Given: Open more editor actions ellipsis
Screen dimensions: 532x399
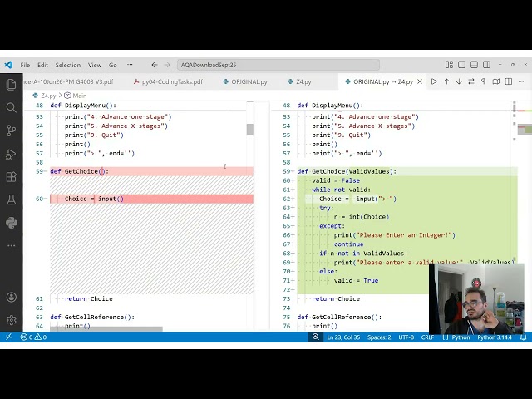Looking at the screenshot, I should click(521, 81).
